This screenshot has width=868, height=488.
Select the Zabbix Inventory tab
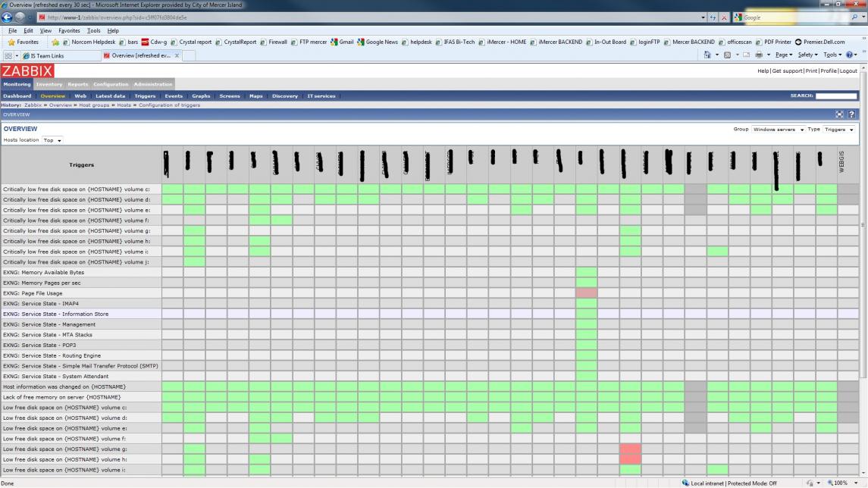point(49,84)
